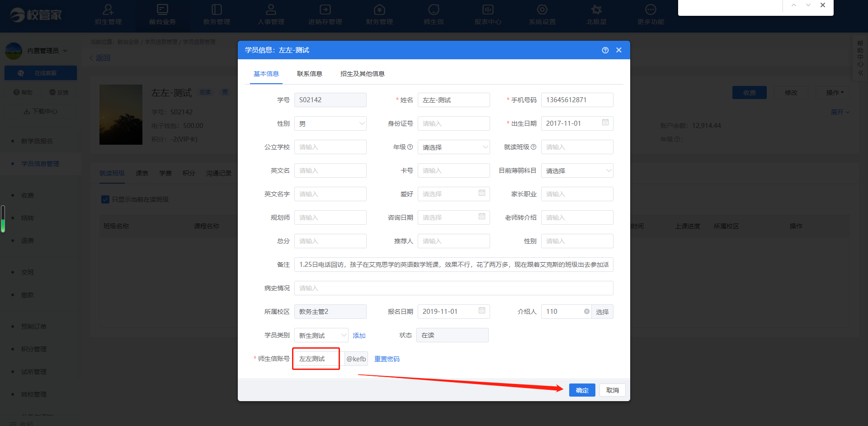Image resolution: width=868 pixels, height=426 pixels.
Task: Click the 校管家 logo
Action: (x=36, y=15)
